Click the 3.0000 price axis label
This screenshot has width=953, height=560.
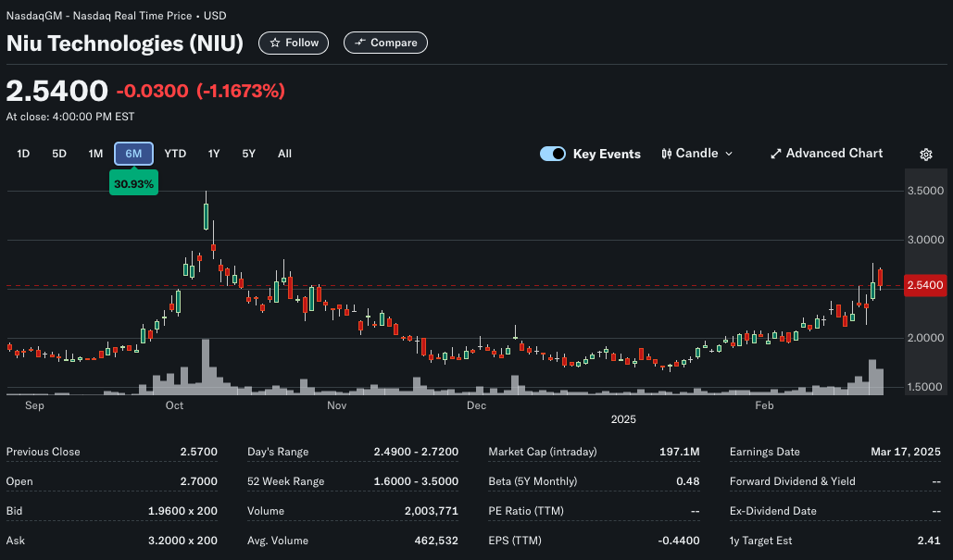point(925,240)
